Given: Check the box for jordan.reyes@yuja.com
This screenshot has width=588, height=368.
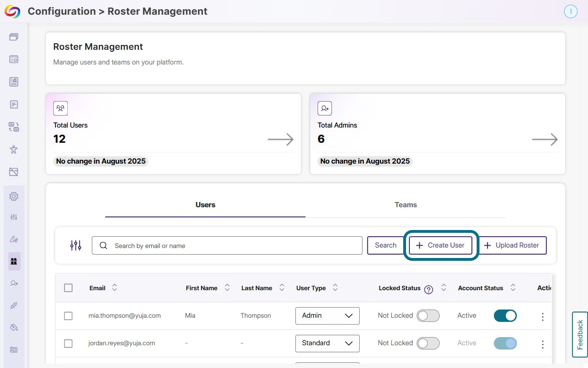Looking at the screenshot, I should [68, 343].
